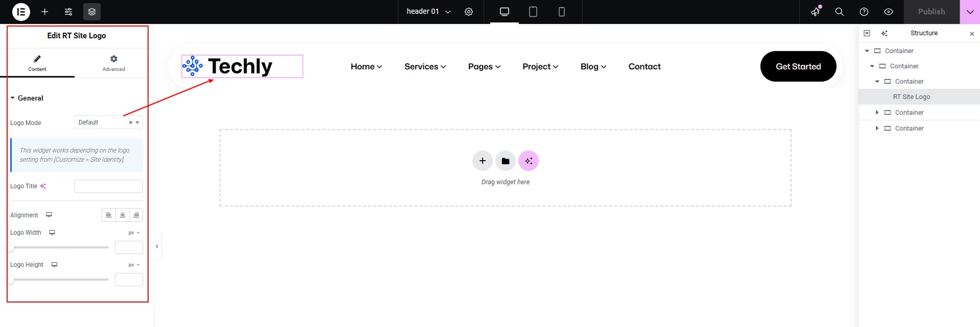Open the Publish options arrow
The width and height of the screenshot is (980, 327).
[x=970, y=12]
